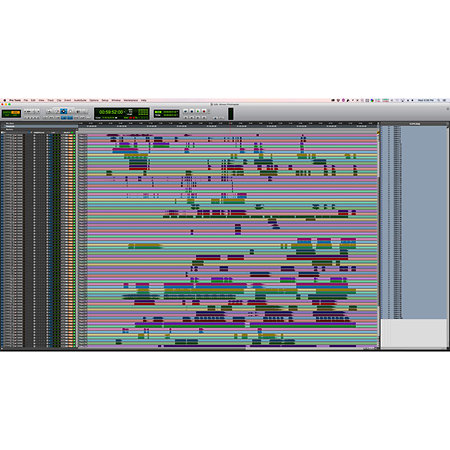Toggle the orange button on the first track

pyautogui.click(x=70, y=135)
